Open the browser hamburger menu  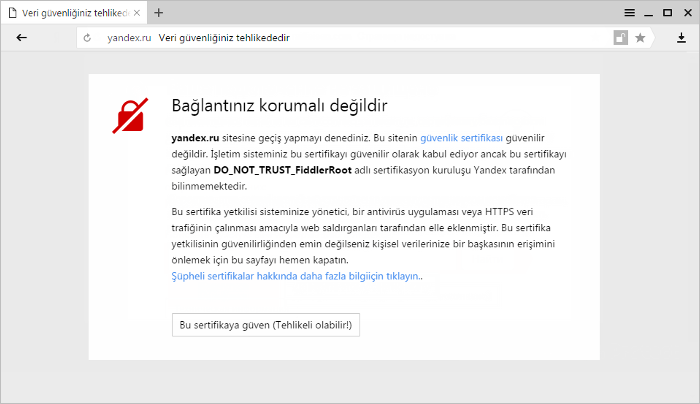629,12
